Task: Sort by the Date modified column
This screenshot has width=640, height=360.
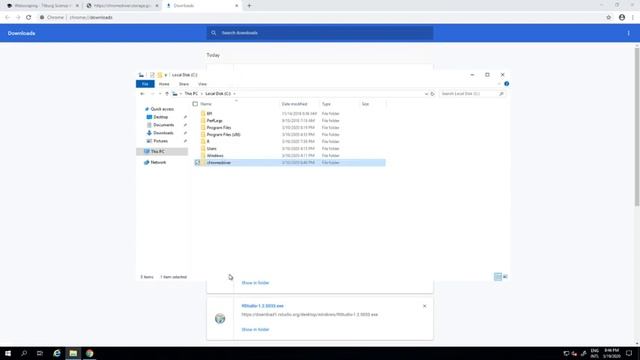Action: click(294, 104)
